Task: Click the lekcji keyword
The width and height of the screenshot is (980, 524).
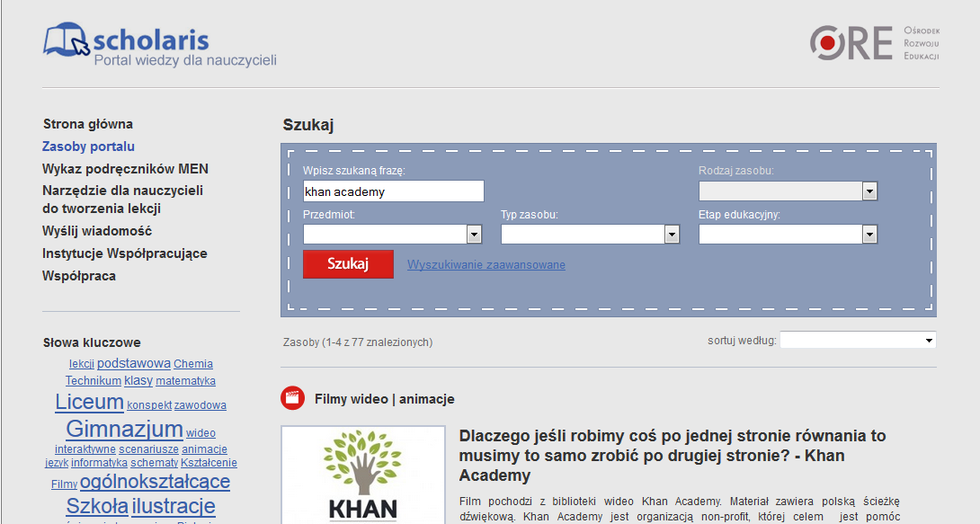Action: tap(81, 364)
